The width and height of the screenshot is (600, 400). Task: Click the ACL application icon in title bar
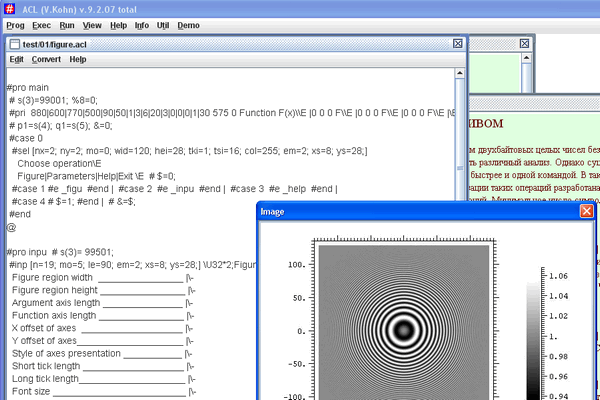coord(10,9)
